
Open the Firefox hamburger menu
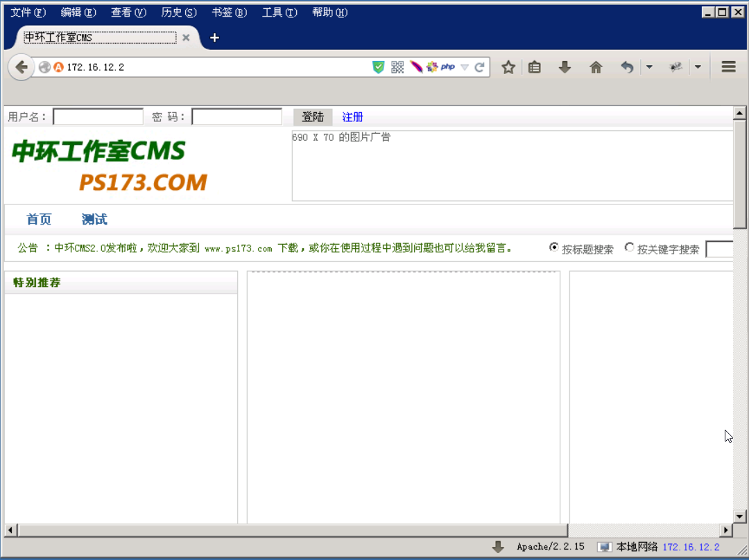(728, 67)
